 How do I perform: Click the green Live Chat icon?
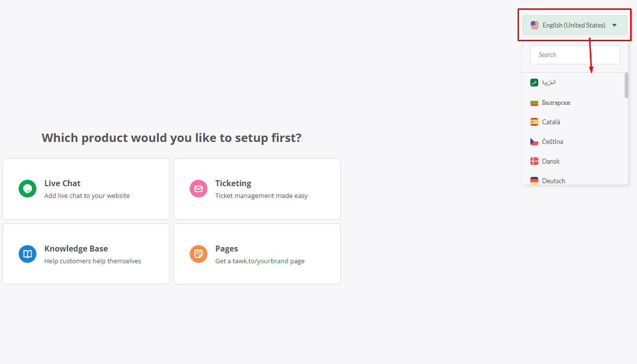pos(28,189)
